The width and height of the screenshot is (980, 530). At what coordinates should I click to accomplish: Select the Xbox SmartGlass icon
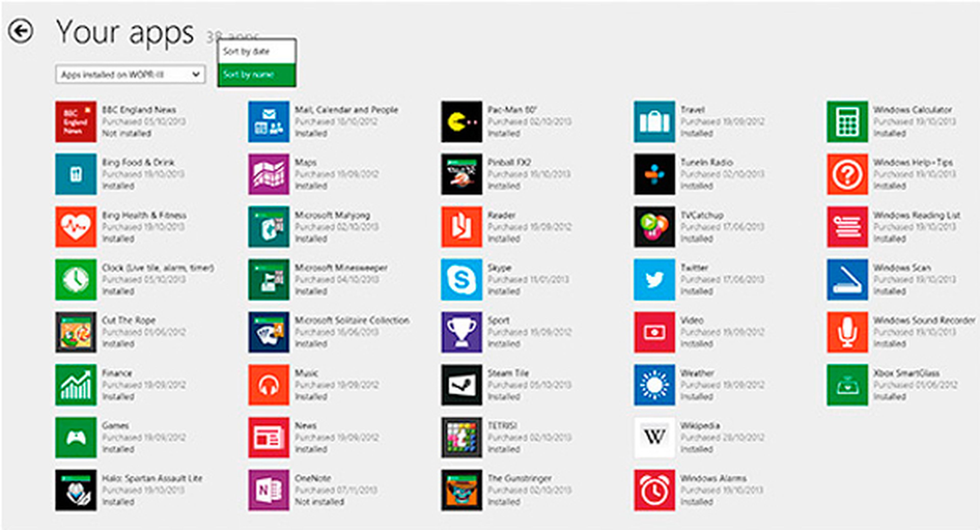pos(847,385)
